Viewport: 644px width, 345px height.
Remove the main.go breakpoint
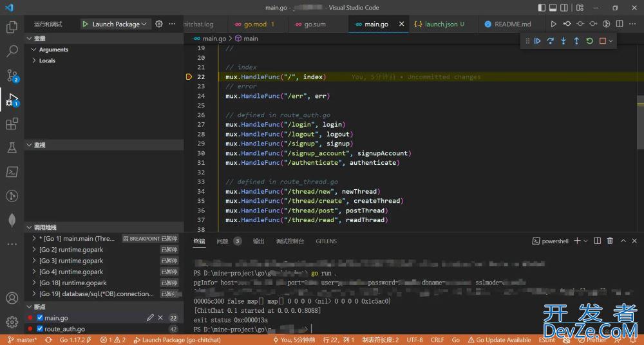coord(160,317)
